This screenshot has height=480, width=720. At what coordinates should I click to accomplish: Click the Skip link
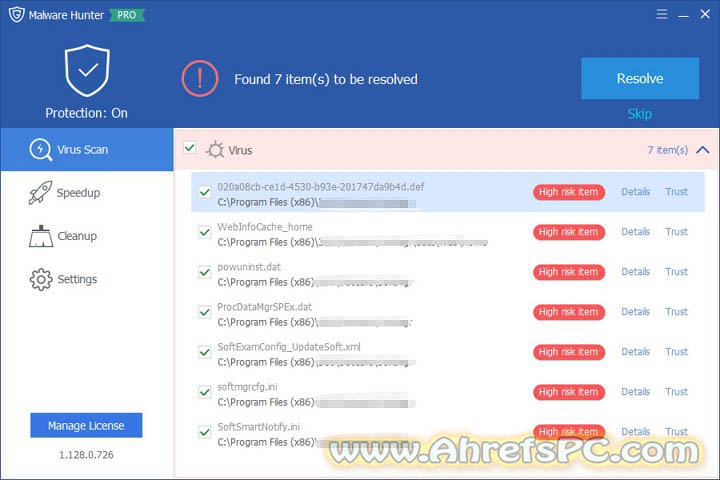(640, 113)
